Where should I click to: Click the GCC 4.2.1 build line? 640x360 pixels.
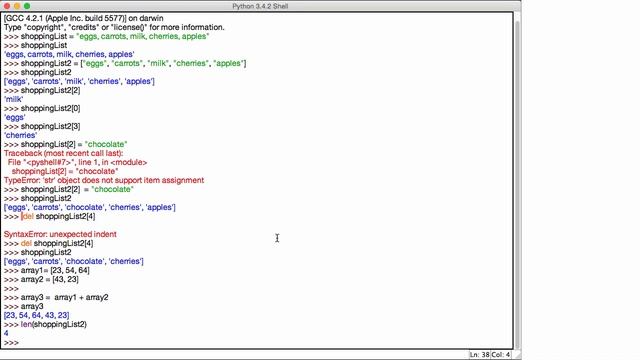coord(84,18)
